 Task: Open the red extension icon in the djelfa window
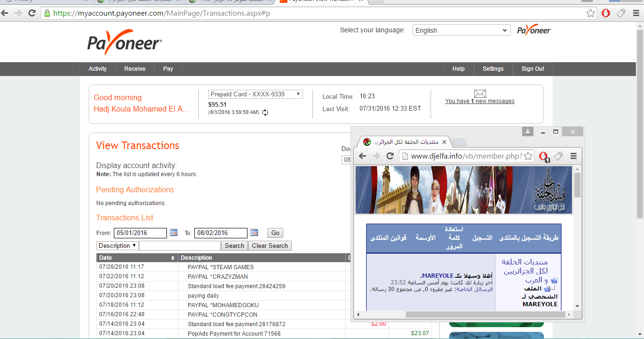pos(543,156)
